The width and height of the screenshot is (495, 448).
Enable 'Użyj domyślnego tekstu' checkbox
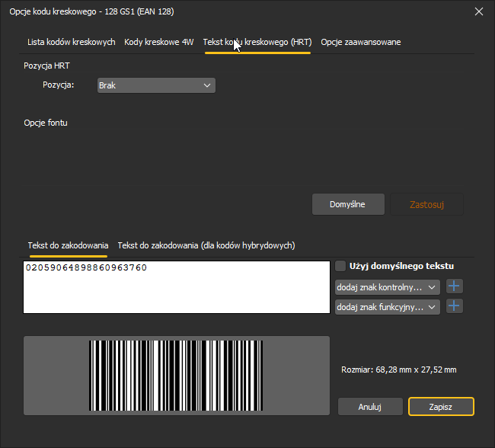click(x=340, y=266)
